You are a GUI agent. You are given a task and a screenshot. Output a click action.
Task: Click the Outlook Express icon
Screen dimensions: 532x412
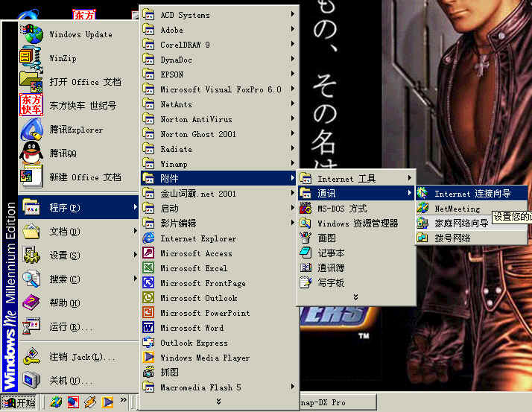[x=148, y=343]
